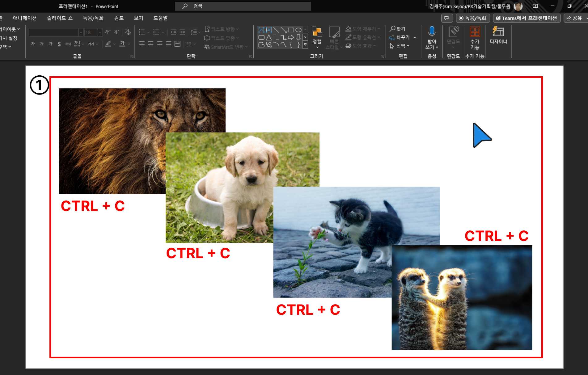Open the 도움말 ribbon tab

(160, 18)
